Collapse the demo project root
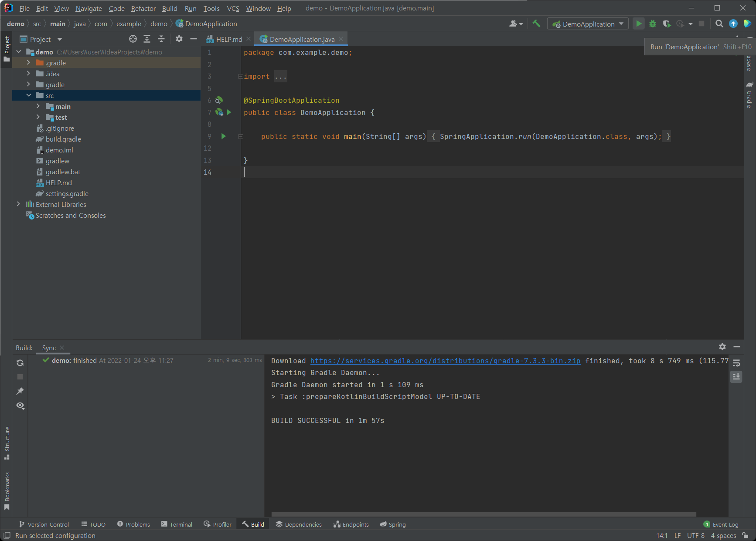 (19, 52)
